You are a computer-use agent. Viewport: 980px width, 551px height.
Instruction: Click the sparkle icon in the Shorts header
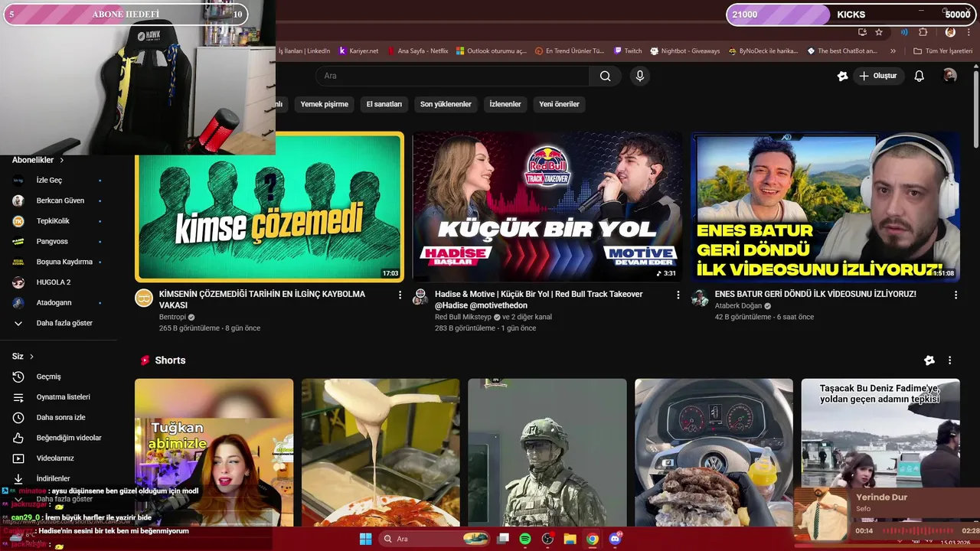tap(929, 360)
